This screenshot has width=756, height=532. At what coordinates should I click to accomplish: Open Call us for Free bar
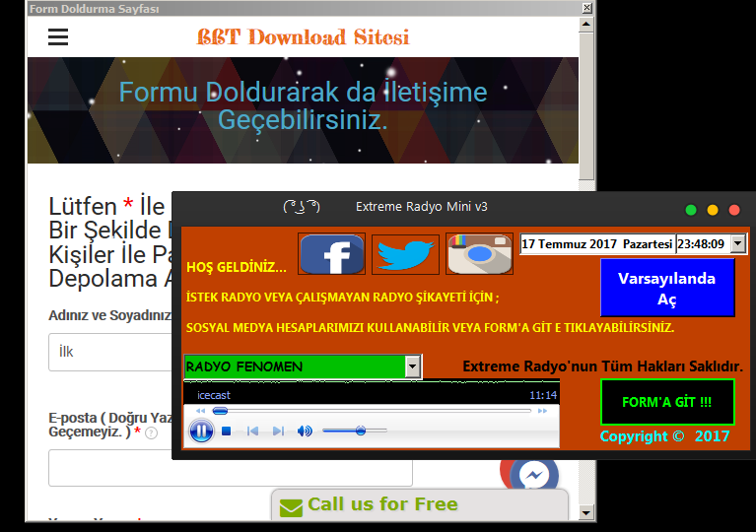[x=420, y=505]
